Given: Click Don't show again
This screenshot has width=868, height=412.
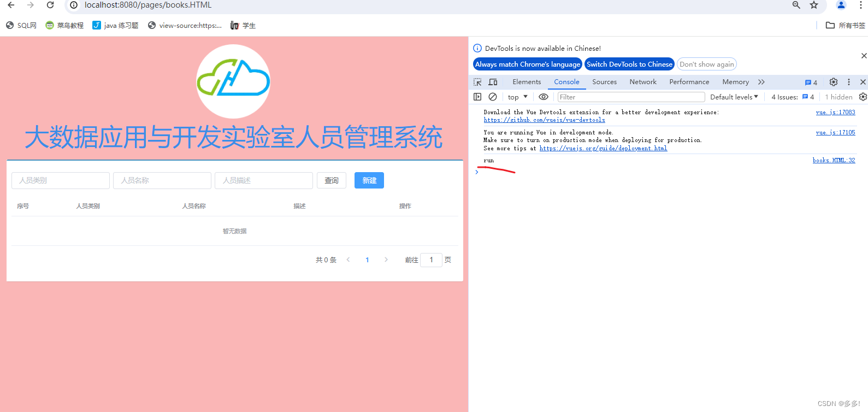Looking at the screenshot, I should (707, 64).
